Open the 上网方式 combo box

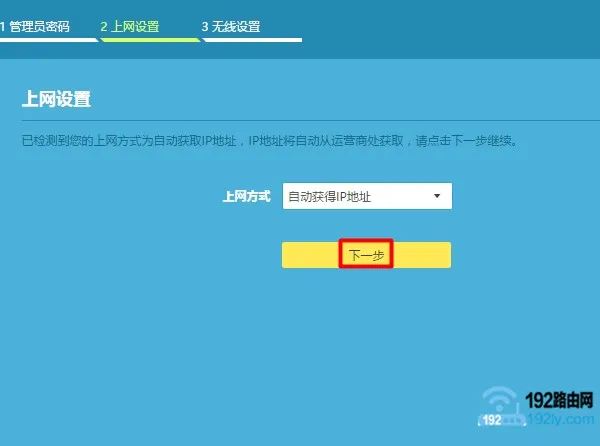tap(367, 196)
